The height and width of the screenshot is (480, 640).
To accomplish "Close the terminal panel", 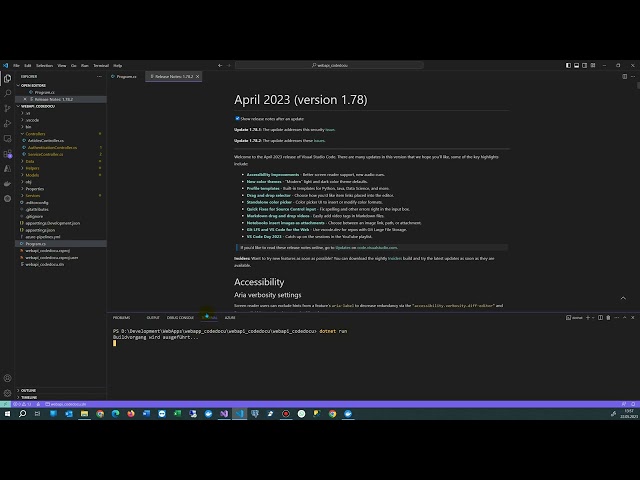I will [633, 318].
